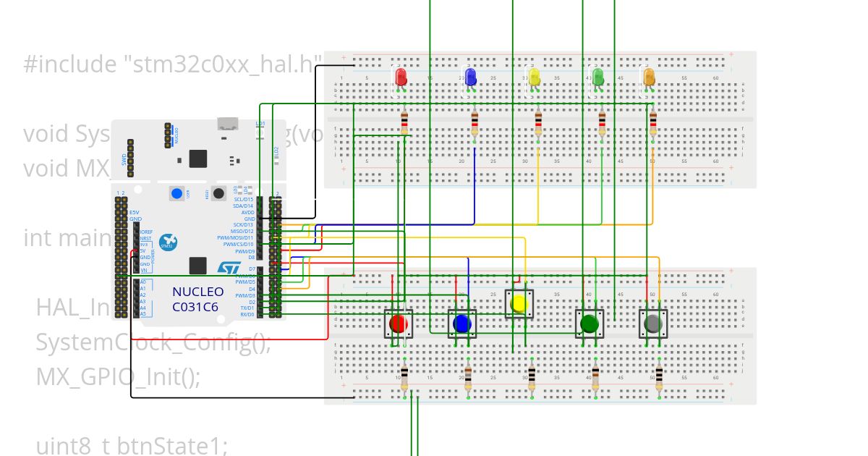Push the red pushbutton on the lower breadboard
868x456 pixels.
pos(398,324)
